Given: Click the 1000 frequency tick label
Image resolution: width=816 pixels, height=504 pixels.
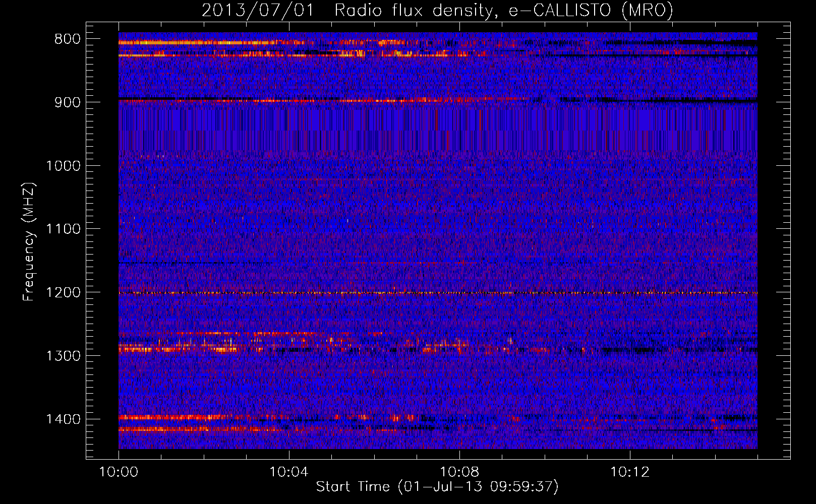Looking at the screenshot, I should click(63, 166).
